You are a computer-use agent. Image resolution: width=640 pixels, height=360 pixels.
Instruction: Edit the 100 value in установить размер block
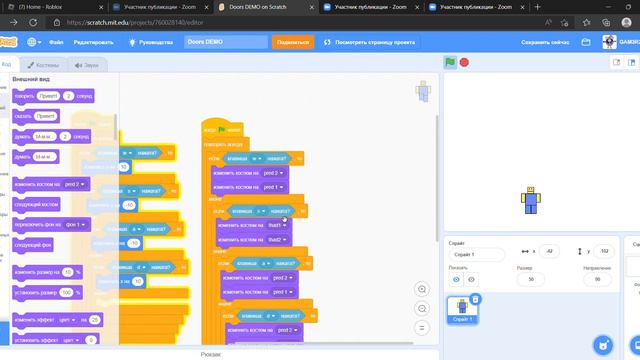click(x=66, y=293)
